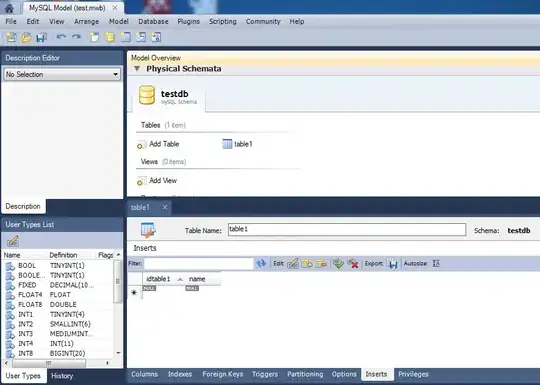The image size is (540, 385).
Task: Click the Table Name input field
Action: coord(347,230)
